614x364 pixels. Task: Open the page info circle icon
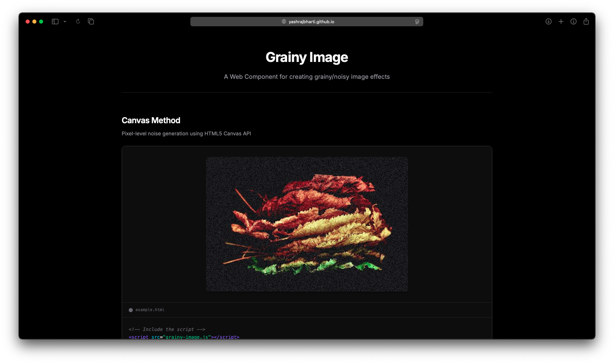[x=574, y=22]
